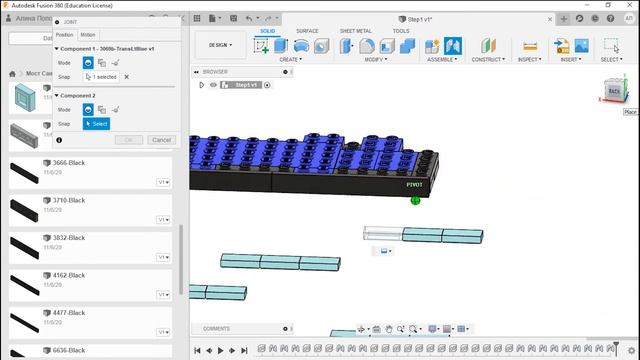Choose Two Edge Intersection mode for Component 1
This screenshot has height=360, width=640.
coord(116,63)
